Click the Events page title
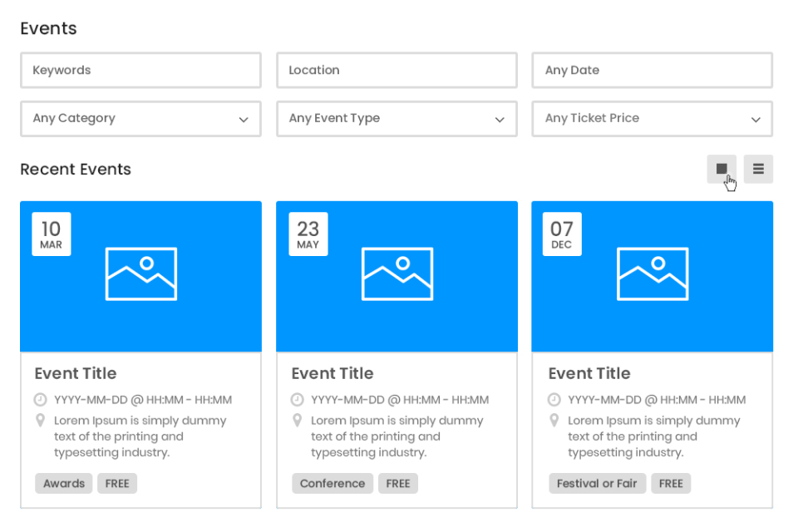 pyautogui.click(x=48, y=28)
